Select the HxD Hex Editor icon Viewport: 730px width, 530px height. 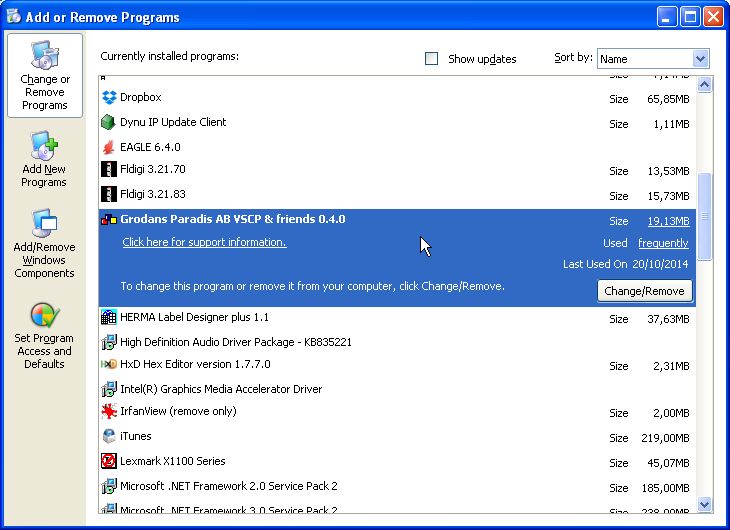[110, 365]
